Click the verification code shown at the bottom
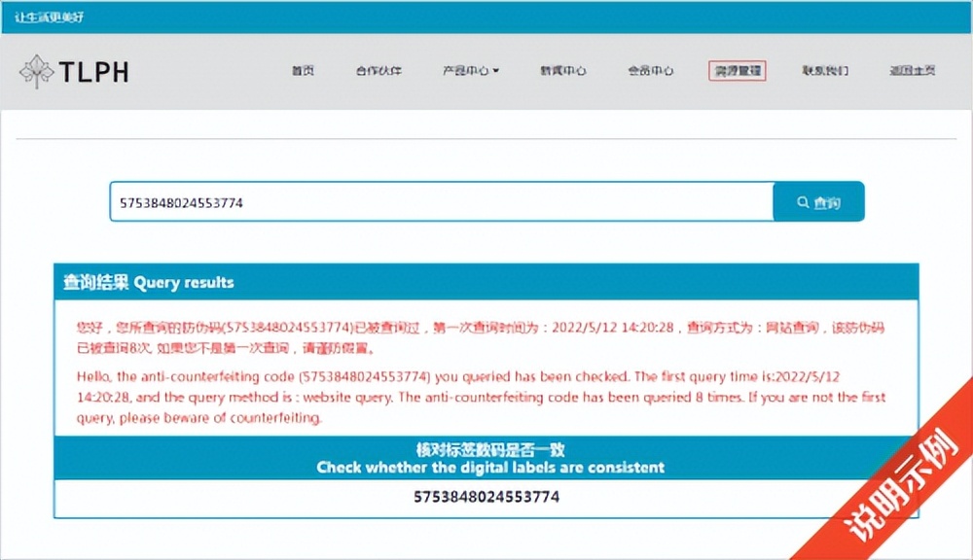973x560 pixels. coord(486,497)
